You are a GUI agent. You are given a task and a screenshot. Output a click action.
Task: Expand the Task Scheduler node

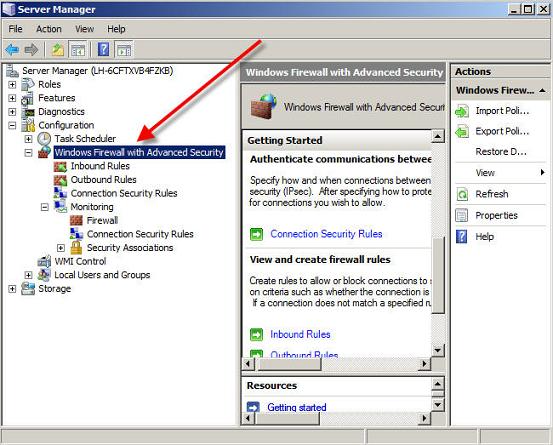coord(29,139)
